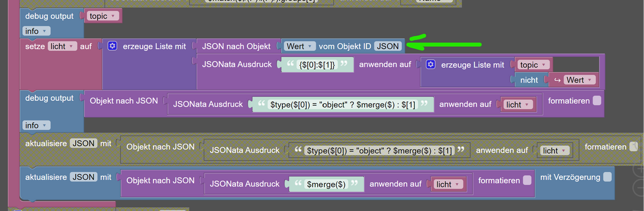Toggle formatieren checkbox in $merge($) aktualisiere block
644x211 pixels.
coord(528,180)
